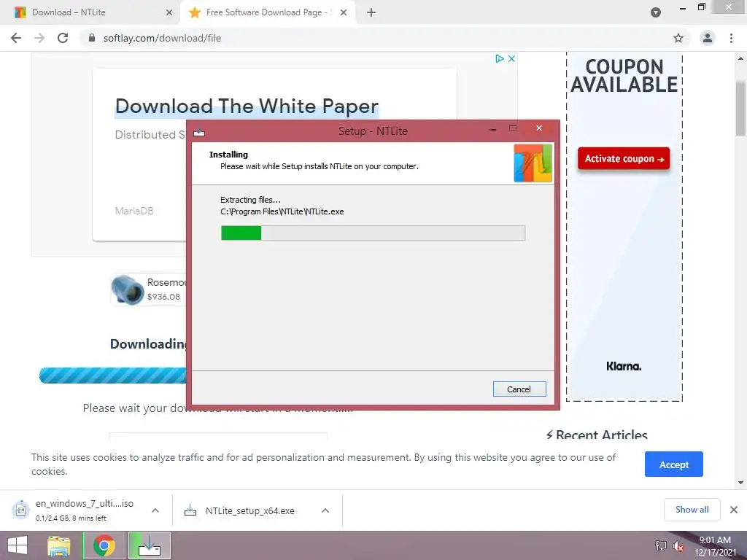This screenshot has width=747, height=560.
Task: Reload the softlay page
Action: (x=63, y=38)
